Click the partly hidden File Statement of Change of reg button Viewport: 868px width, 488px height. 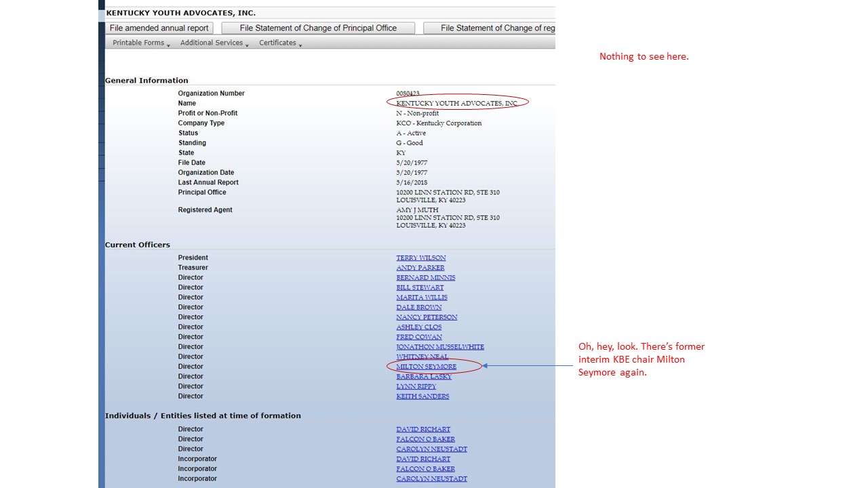489,28
